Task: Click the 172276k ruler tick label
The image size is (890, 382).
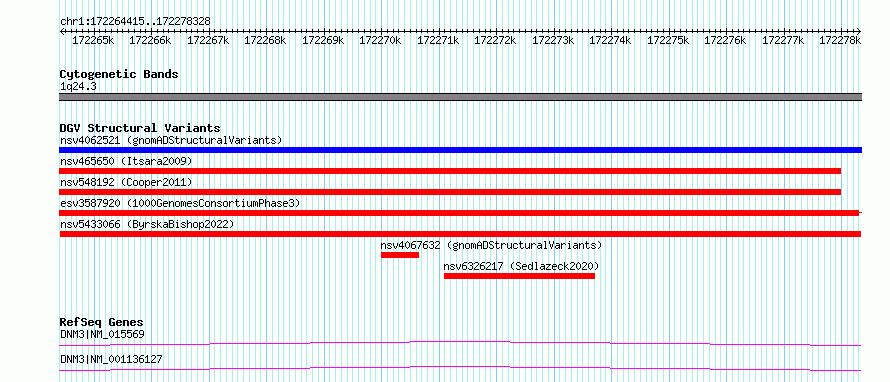Action: pos(725,41)
